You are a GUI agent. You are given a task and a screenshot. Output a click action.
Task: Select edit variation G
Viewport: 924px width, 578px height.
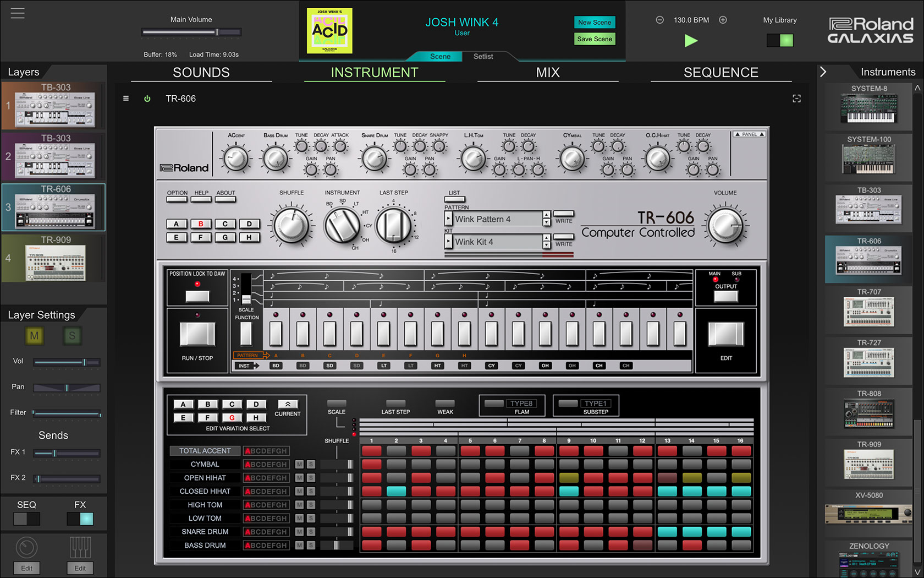coord(232,418)
